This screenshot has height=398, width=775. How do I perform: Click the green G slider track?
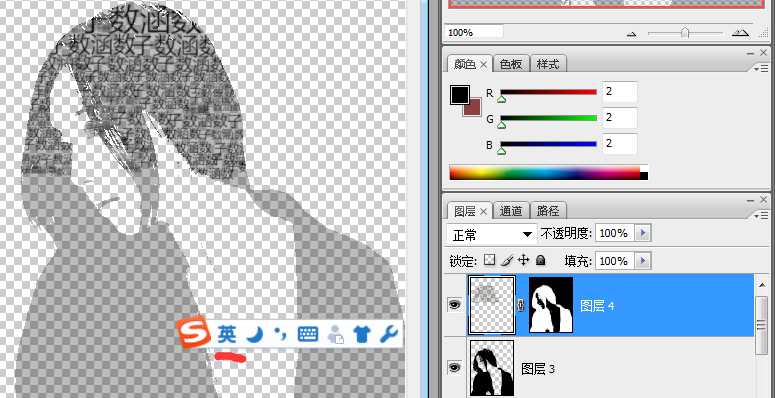549,118
